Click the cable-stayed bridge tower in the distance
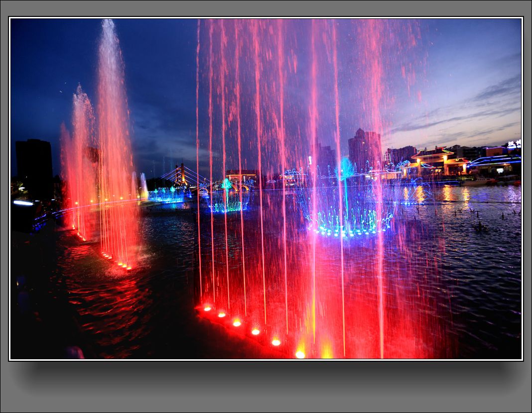 pos(182,174)
